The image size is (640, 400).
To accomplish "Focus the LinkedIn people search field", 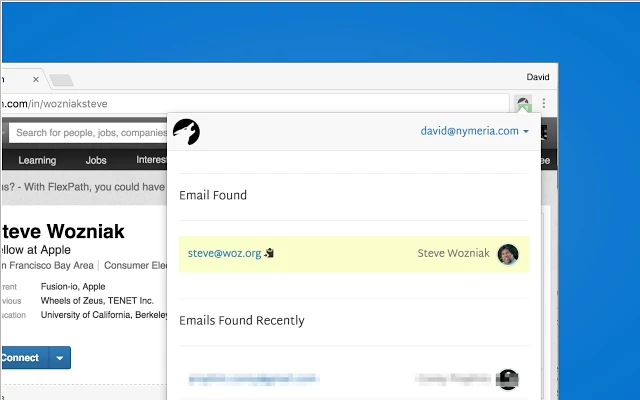I will [x=89, y=133].
